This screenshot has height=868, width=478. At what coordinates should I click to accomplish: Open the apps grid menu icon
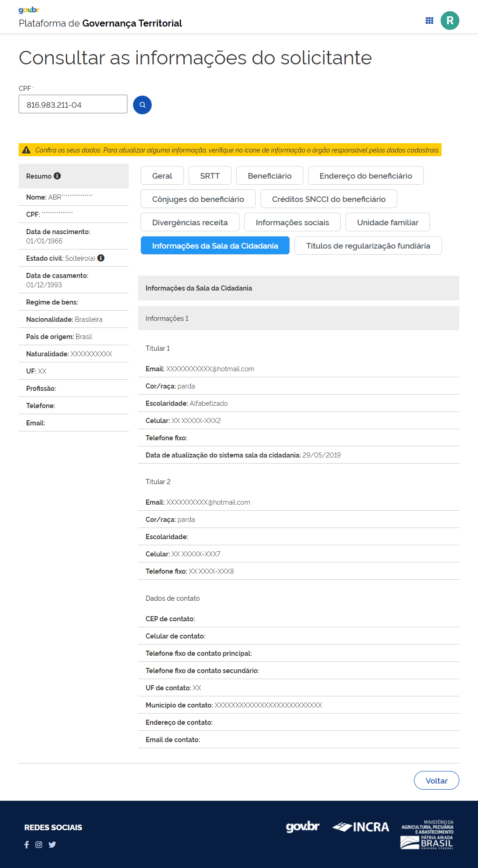429,21
